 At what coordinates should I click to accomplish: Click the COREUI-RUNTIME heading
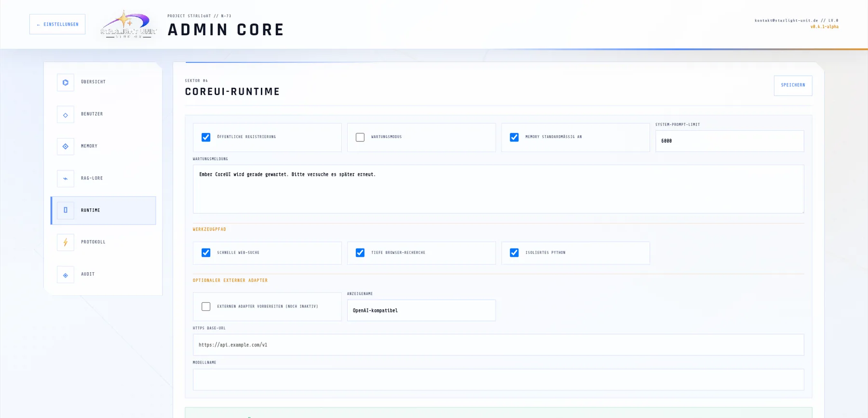(x=232, y=92)
